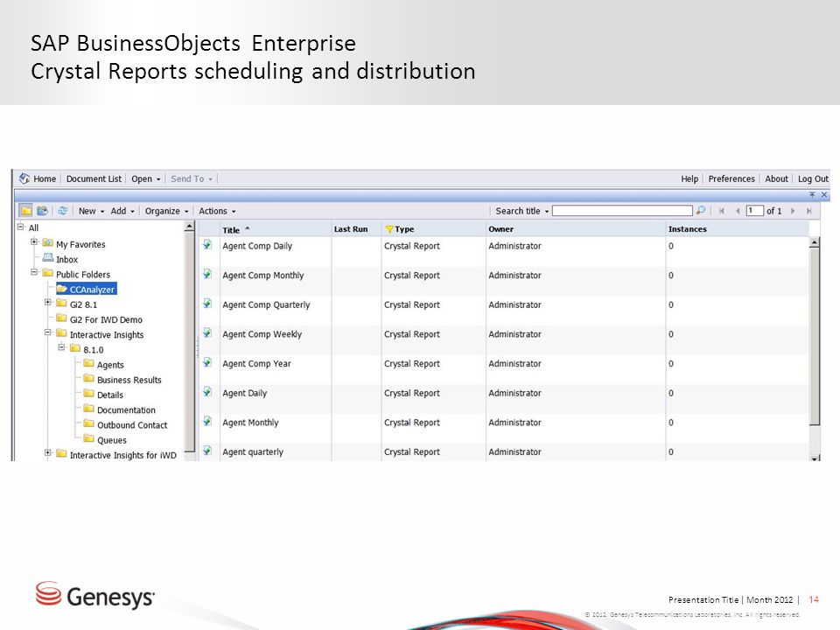
Task: Expand Interactive Insights for iWD folder
Action: tap(47, 452)
